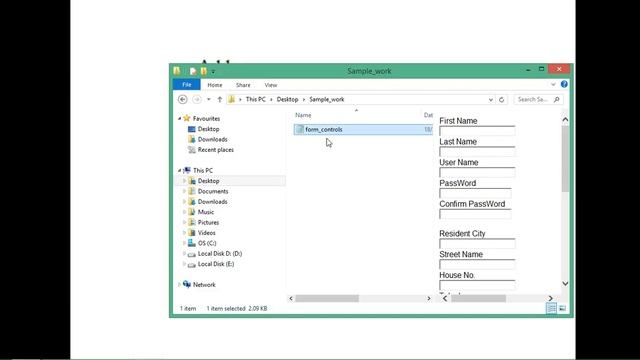Screen dimensions: 640x360
Task: Click the Street Name preview field
Action: (x=477, y=264)
